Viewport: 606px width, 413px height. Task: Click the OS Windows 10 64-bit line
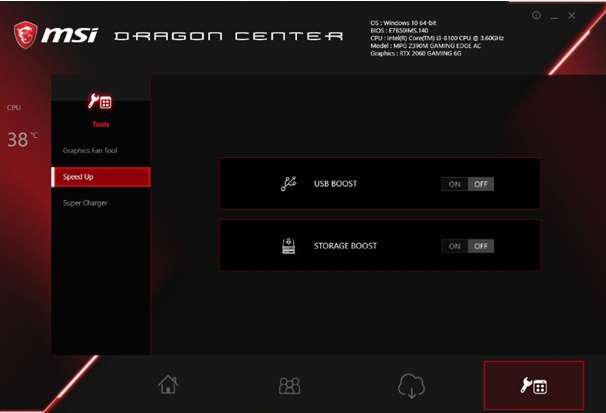403,23
